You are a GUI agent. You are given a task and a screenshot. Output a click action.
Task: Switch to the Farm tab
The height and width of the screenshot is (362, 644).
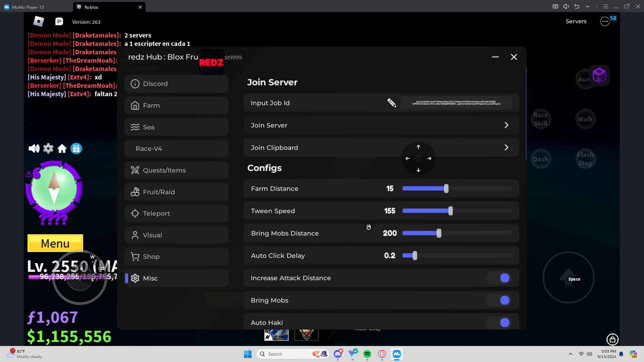point(176,106)
